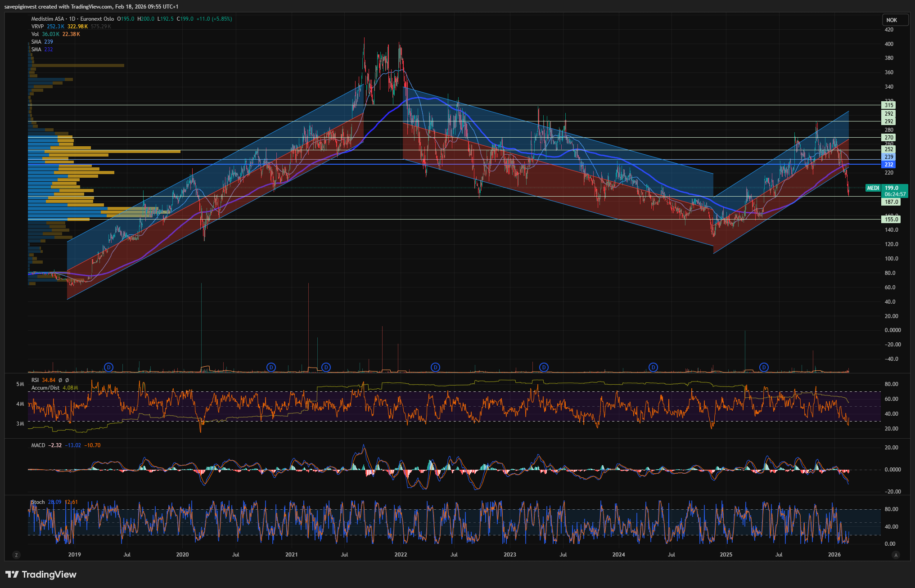Click the dividend marker in 2025
The height and width of the screenshot is (588, 915).
[764, 368]
